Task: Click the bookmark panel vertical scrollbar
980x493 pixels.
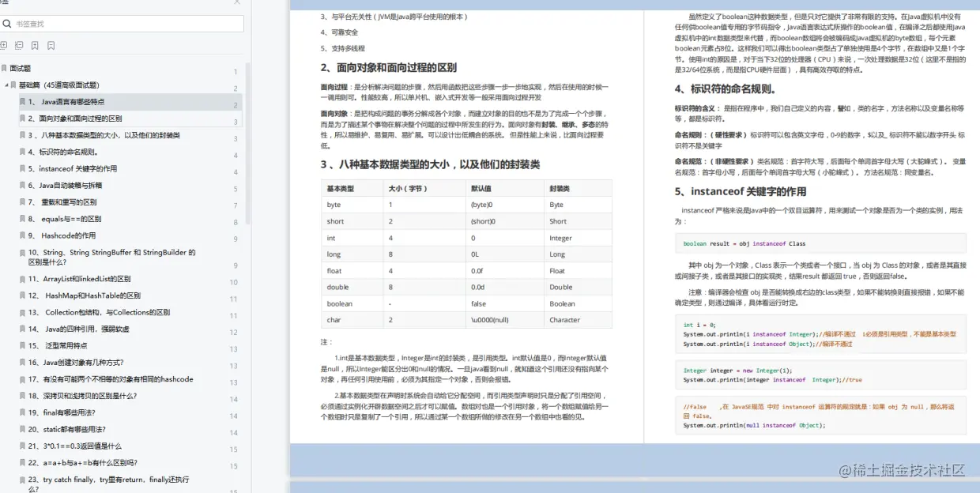Action: tap(248, 142)
